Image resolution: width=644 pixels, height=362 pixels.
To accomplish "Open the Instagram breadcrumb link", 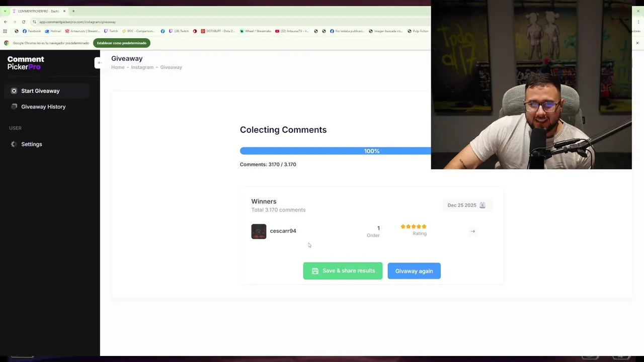I will tap(142, 67).
